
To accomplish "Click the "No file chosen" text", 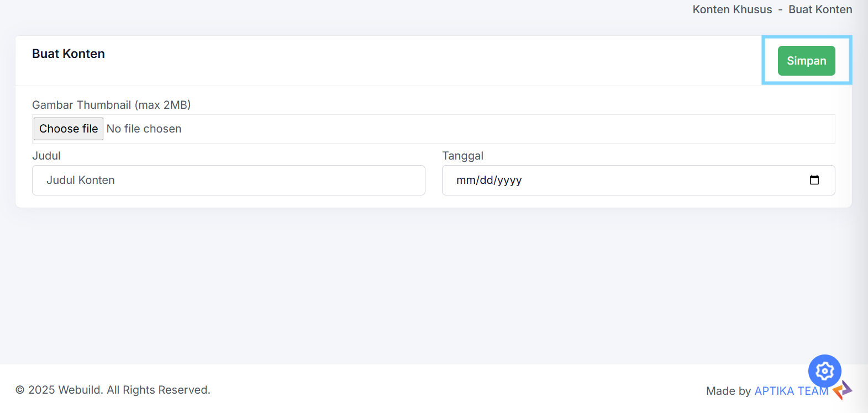I will click(144, 129).
